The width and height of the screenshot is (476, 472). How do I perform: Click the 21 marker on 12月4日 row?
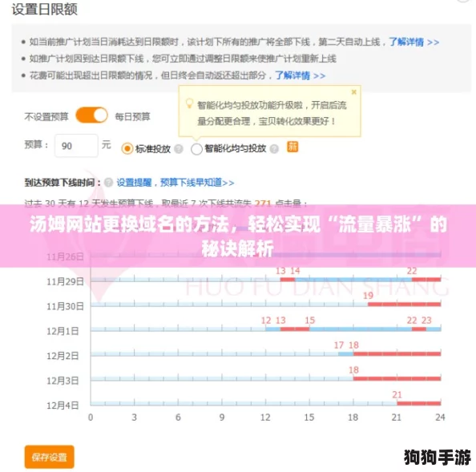point(397,394)
